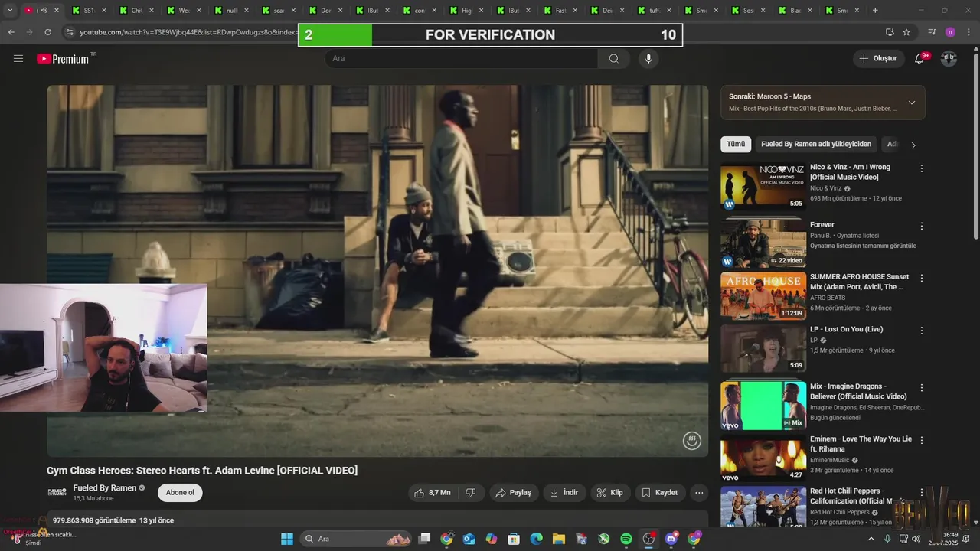Open Microsoft Edge from the taskbar

537,539
